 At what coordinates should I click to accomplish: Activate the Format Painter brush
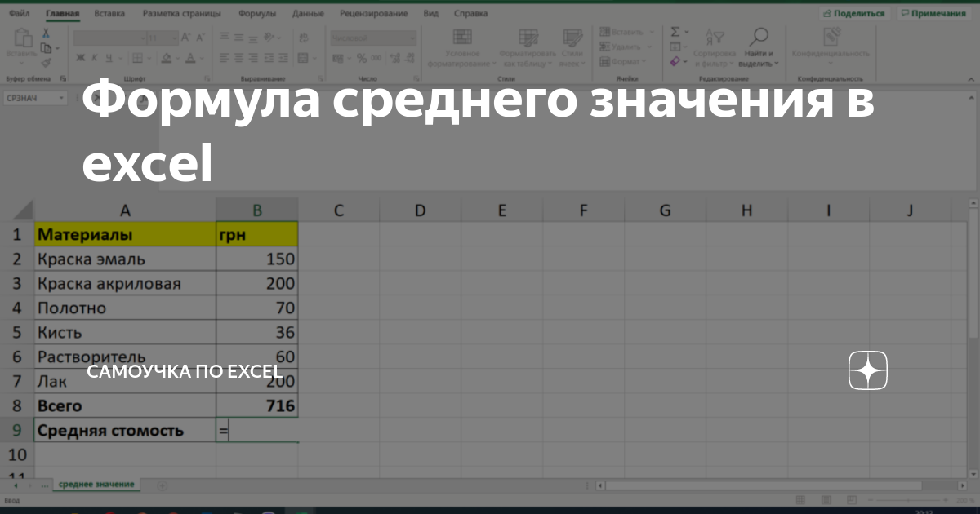tap(46, 62)
